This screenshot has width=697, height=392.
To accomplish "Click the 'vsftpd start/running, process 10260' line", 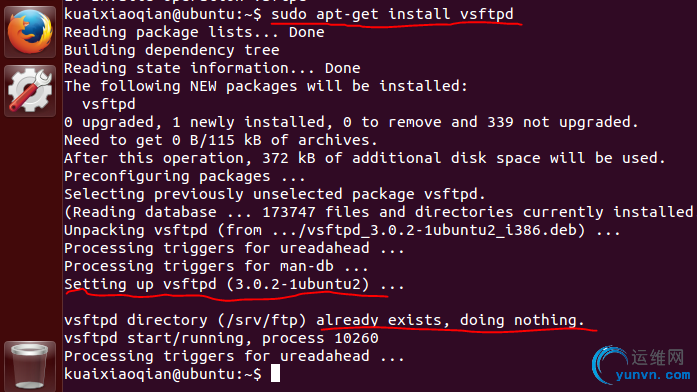I will 221,339.
